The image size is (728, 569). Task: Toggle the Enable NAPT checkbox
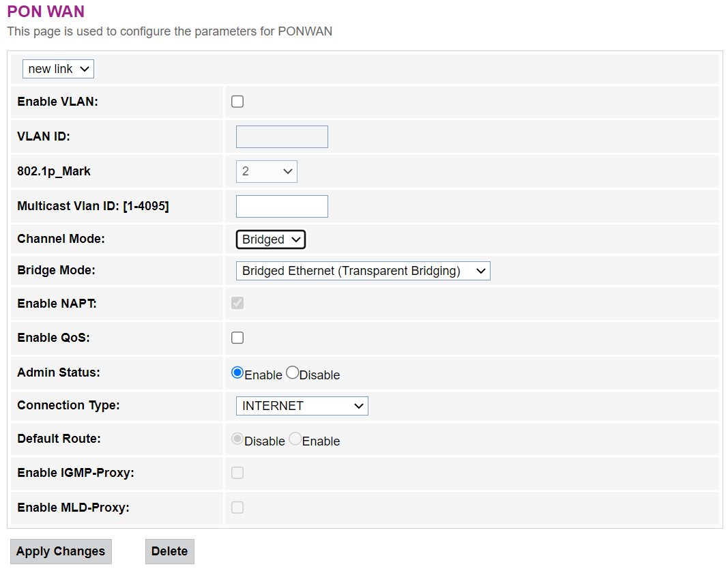(237, 303)
